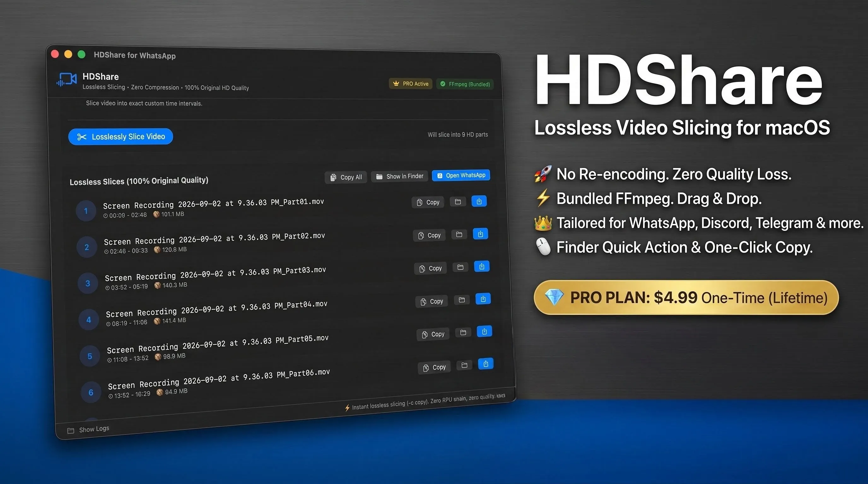Click slice number 3 circle badge

click(x=88, y=283)
